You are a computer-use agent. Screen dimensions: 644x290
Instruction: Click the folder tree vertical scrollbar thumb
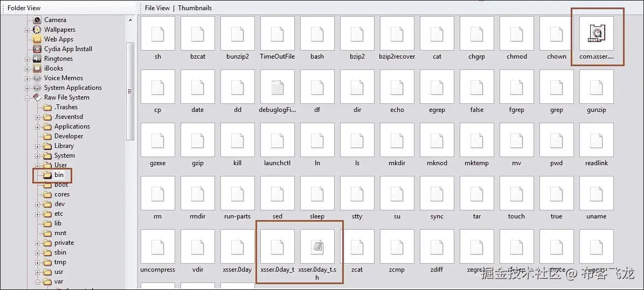pos(130,91)
